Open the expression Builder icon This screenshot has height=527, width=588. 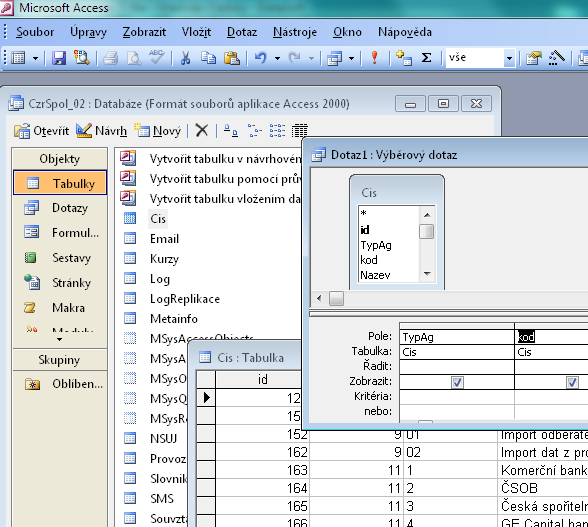[556, 58]
